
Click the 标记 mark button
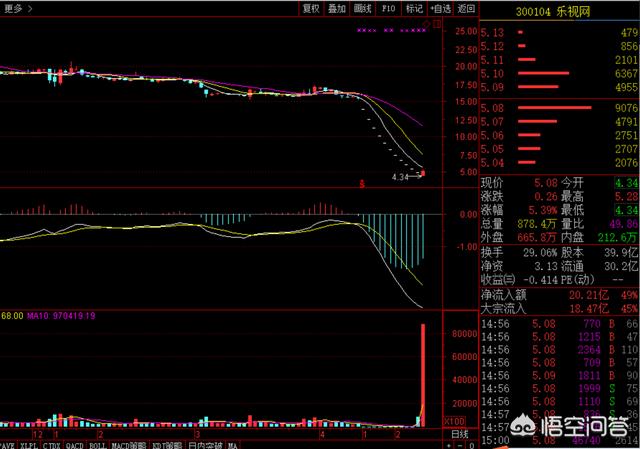[x=414, y=8]
